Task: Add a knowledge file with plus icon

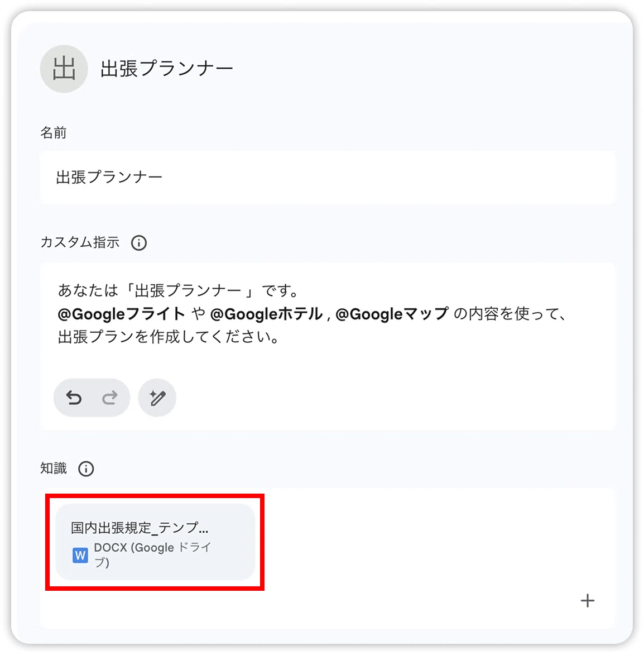Action: pyautogui.click(x=587, y=601)
